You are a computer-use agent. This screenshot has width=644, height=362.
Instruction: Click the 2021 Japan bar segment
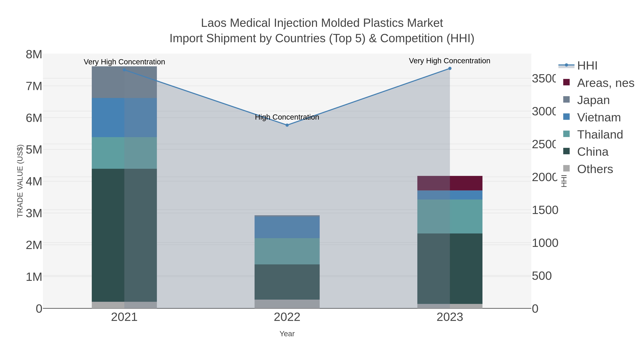[x=124, y=82]
